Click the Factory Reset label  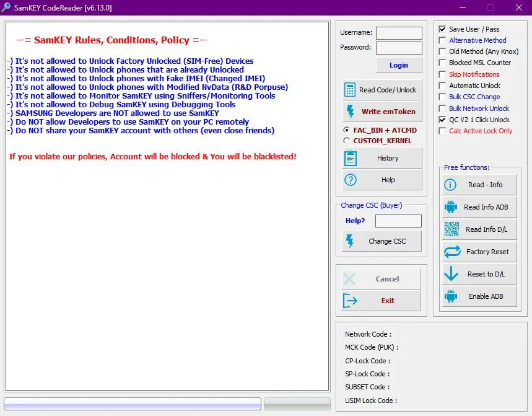[x=487, y=252]
